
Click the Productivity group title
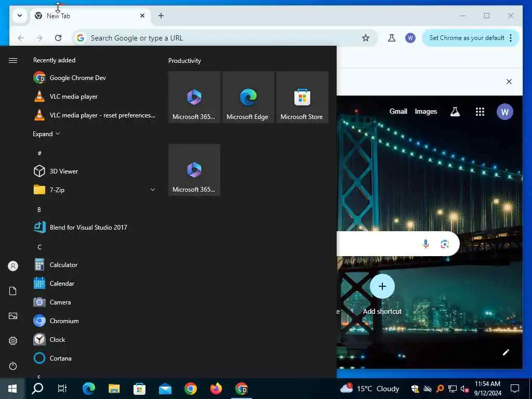pos(184,61)
